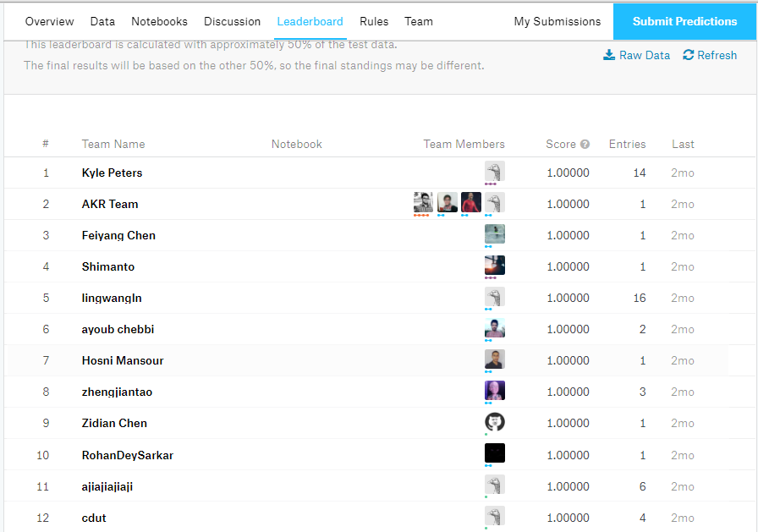758x532 pixels.
Task: Open the Notebooks tab
Action: (160, 22)
